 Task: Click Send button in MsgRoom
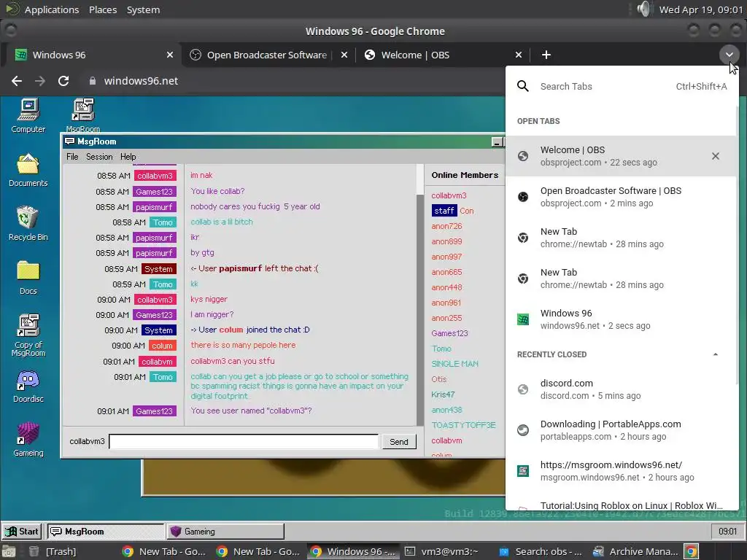[399, 441]
